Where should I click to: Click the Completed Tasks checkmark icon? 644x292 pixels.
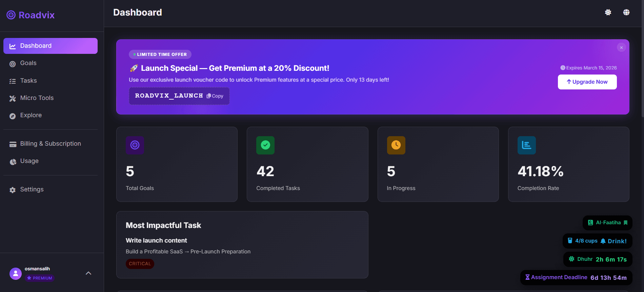[x=265, y=145]
